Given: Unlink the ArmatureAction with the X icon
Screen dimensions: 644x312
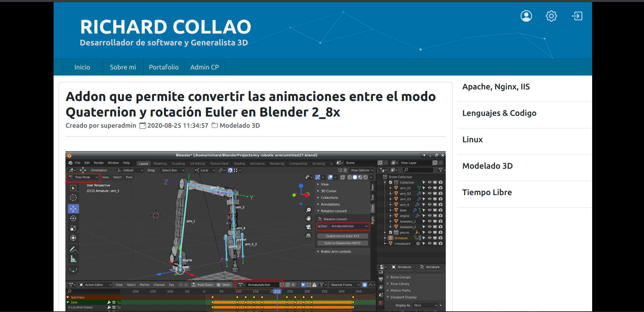Looking at the screenshot, I should click(294, 285).
